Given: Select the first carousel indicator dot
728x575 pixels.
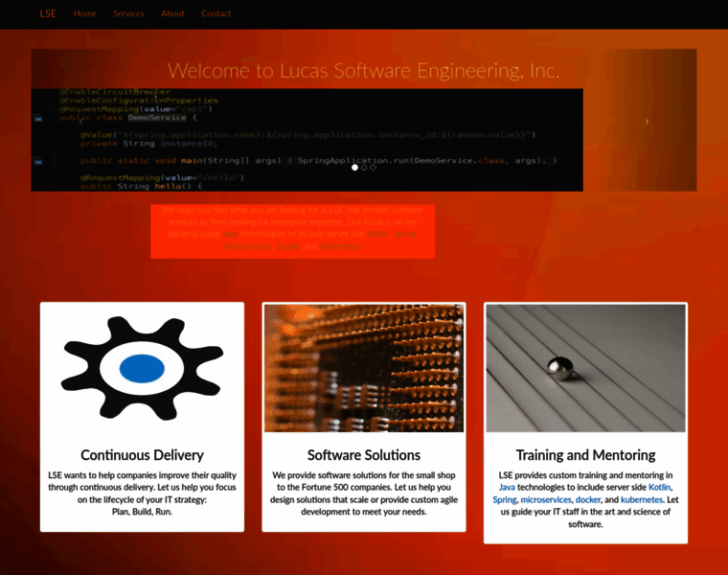Looking at the screenshot, I should pyautogui.click(x=354, y=167).
